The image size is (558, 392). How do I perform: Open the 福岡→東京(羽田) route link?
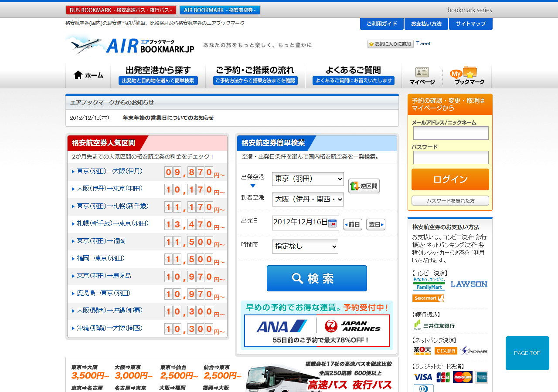coord(101,258)
